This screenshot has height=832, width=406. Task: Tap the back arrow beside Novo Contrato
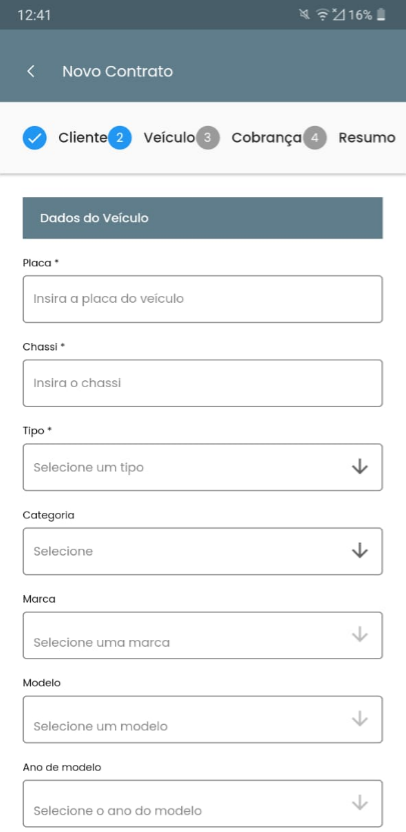click(31, 71)
